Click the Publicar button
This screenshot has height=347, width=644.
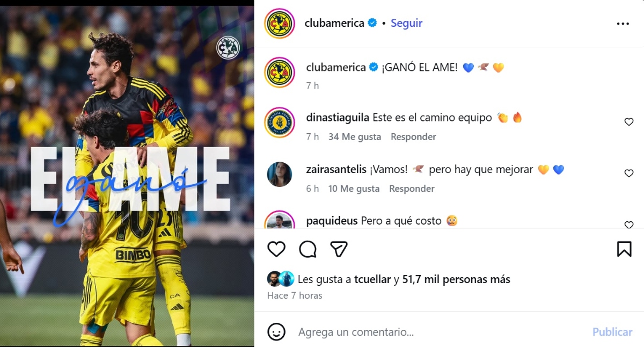(612, 332)
